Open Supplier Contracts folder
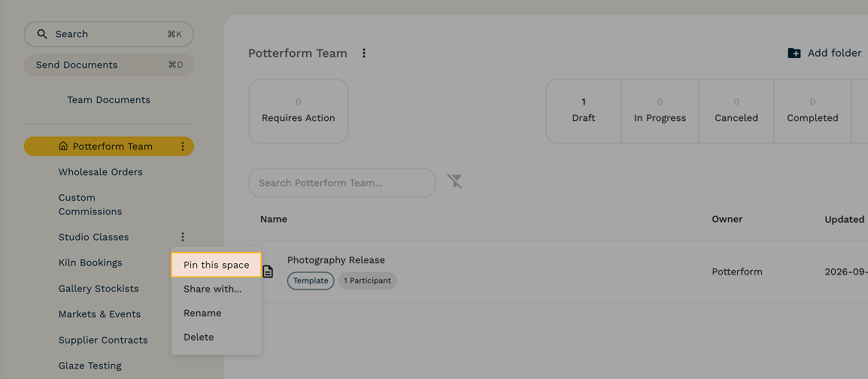 pos(103,340)
